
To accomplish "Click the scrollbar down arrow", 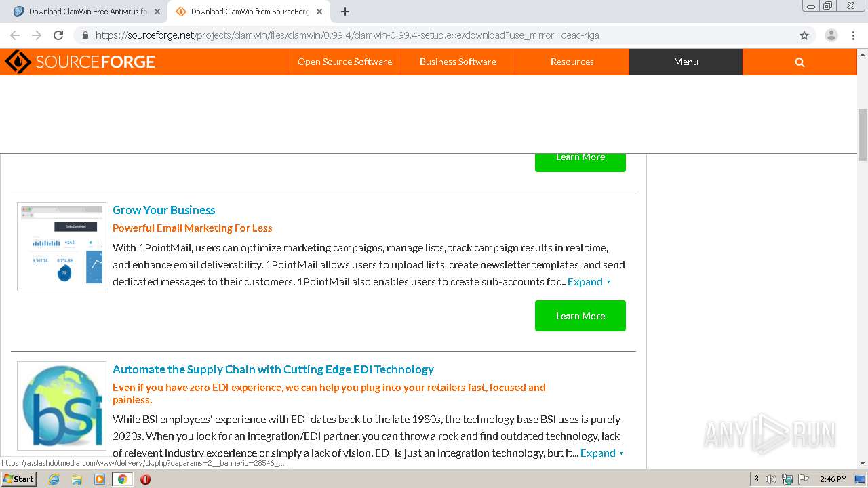I will tap(863, 464).
